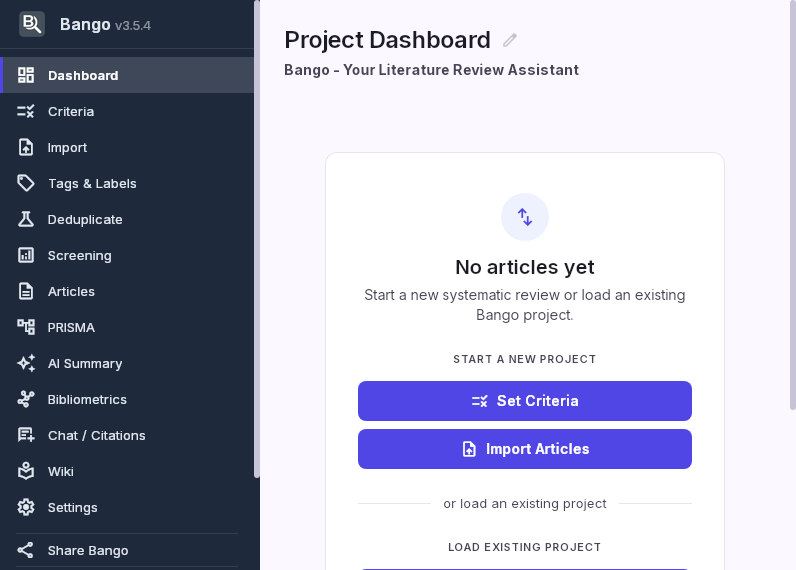796x570 pixels.
Task: Click the Bibliometrics network icon
Action: [26, 399]
